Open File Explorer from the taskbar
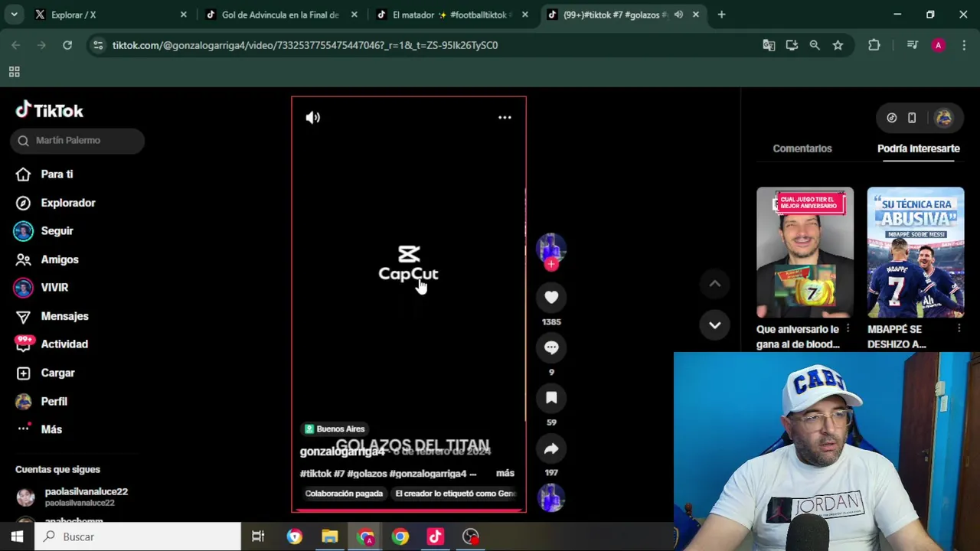980x551 pixels. 330,536
